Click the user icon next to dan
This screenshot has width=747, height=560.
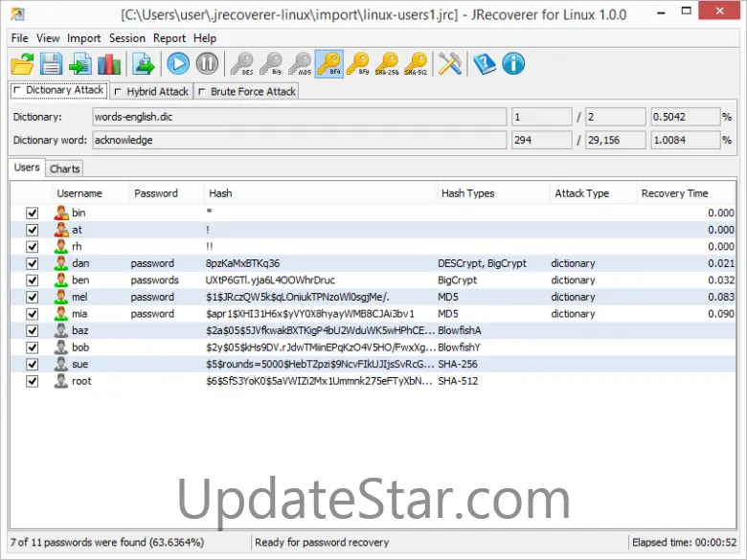pyautogui.click(x=61, y=263)
